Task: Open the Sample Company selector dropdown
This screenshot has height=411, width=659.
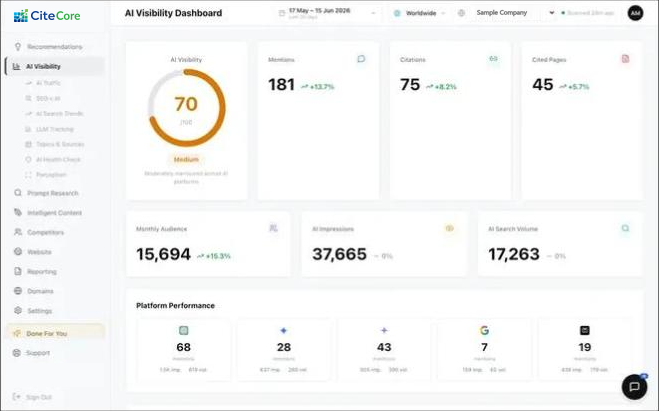Action: pos(506,13)
